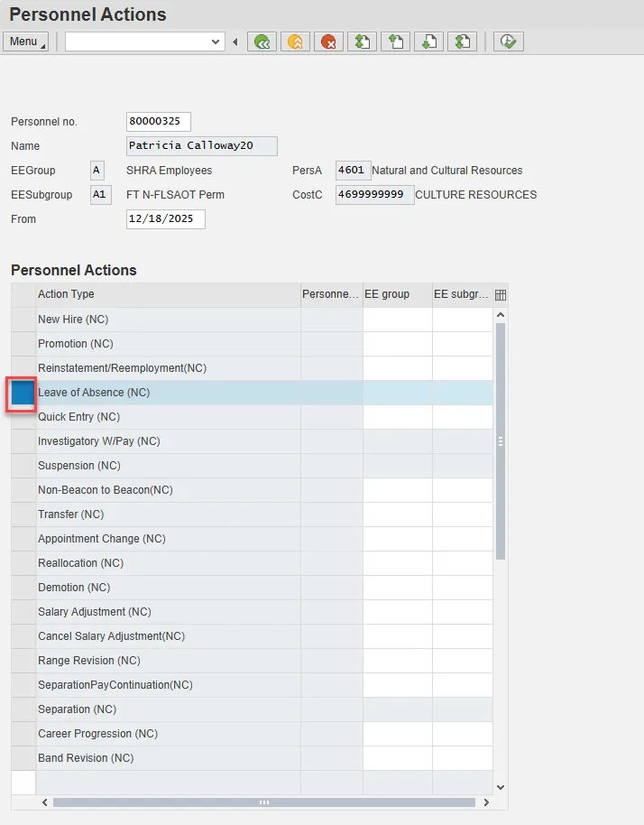This screenshot has height=825, width=644.
Task: Click the Range Revision (NC) action text
Action: click(x=89, y=661)
